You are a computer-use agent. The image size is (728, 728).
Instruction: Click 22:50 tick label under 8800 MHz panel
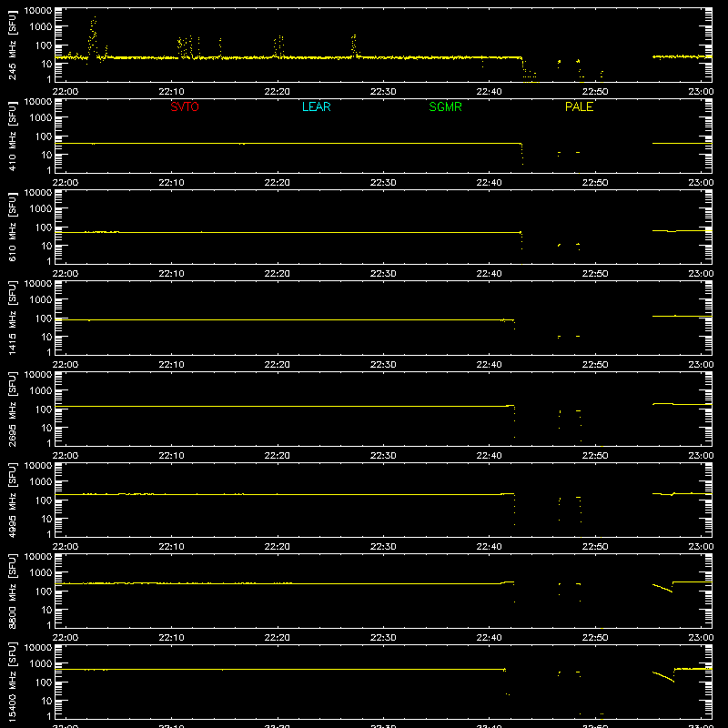tap(595, 638)
